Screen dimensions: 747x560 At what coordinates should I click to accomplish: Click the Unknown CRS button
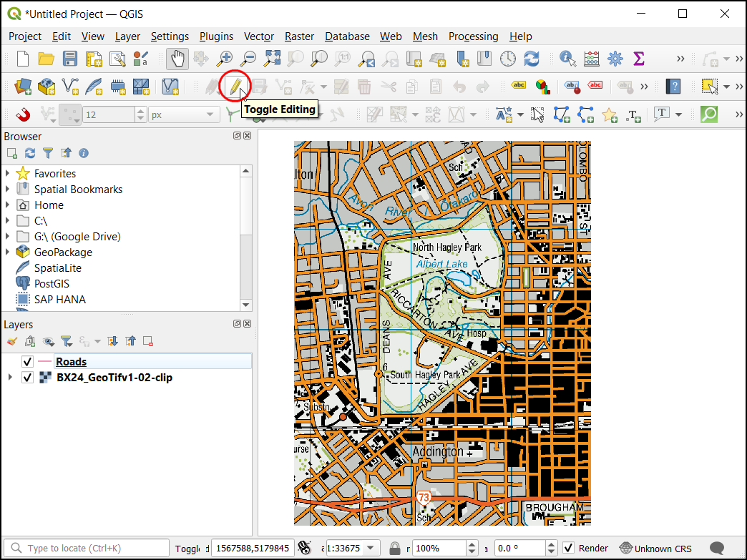(655, 549)
